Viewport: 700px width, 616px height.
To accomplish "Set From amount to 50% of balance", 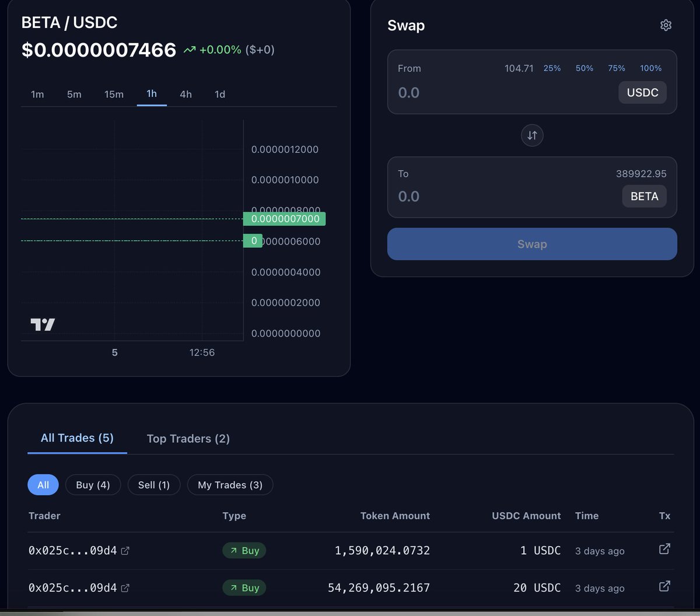I will point(584,68).
